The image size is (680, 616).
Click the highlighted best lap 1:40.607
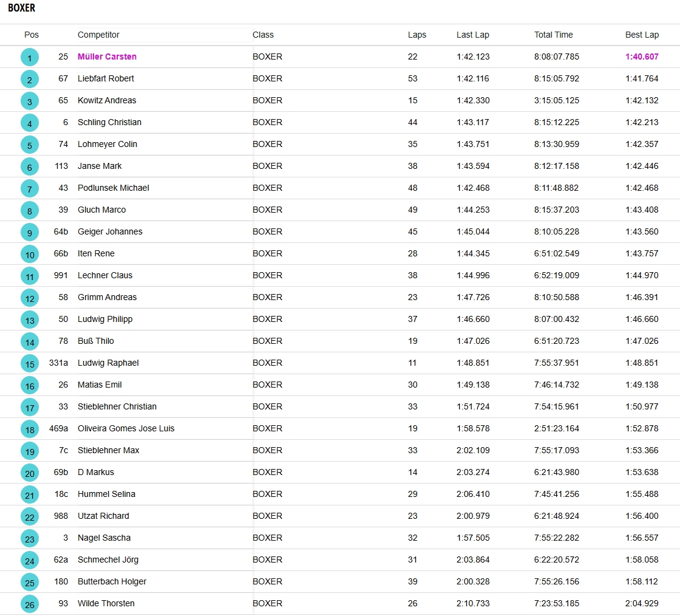(642, 56)
